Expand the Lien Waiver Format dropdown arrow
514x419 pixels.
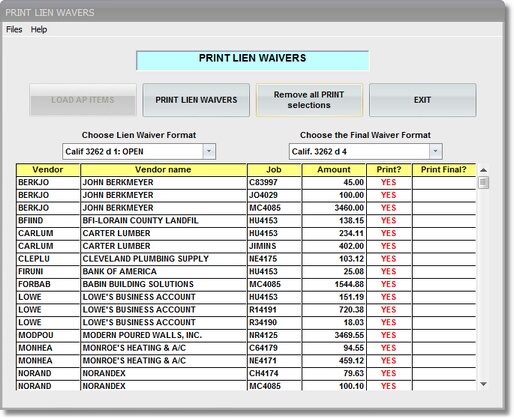pos(209,151)
